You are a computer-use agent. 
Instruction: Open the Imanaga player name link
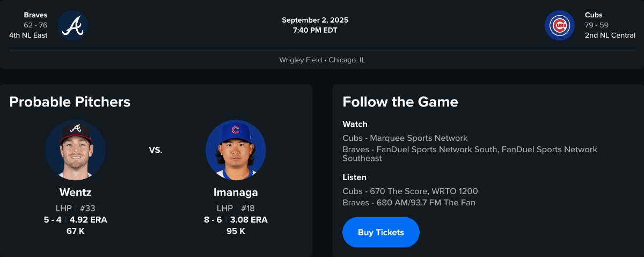[x=236, y=192]
